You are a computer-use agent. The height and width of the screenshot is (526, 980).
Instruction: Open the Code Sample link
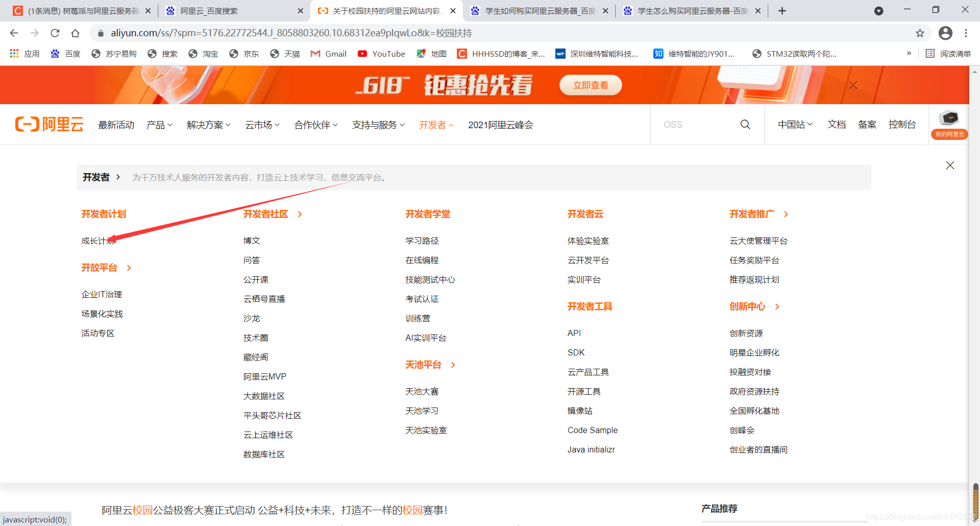pyautogui.click(x=593, y=430)
